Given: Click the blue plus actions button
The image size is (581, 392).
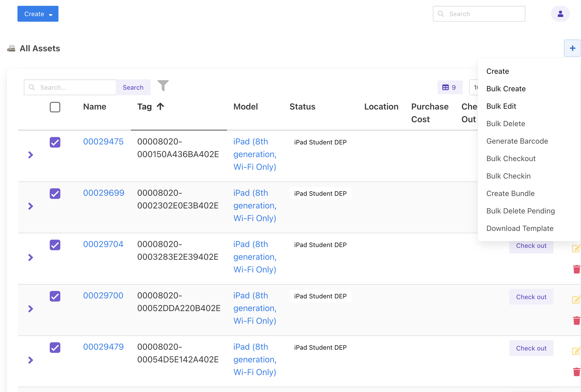Looking at the screenshot, I should pyautogui.click(x=572, y=48).
